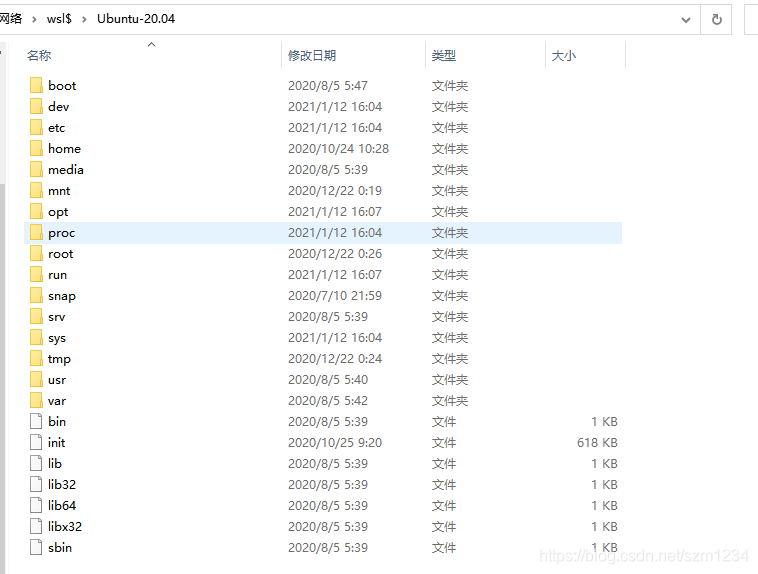
Task: Click the sbin file icon
Action: (36, 548)
